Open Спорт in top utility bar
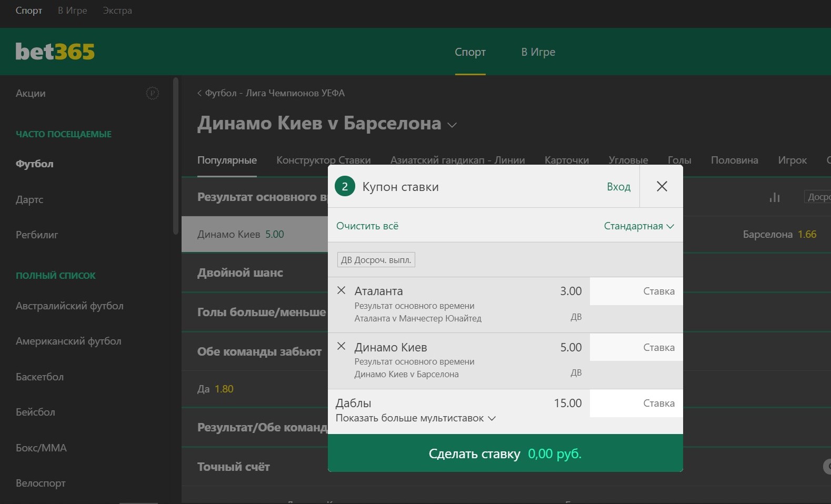Image resolution: width=831 pixels, height=504 pixels. [x=29, y=11]
